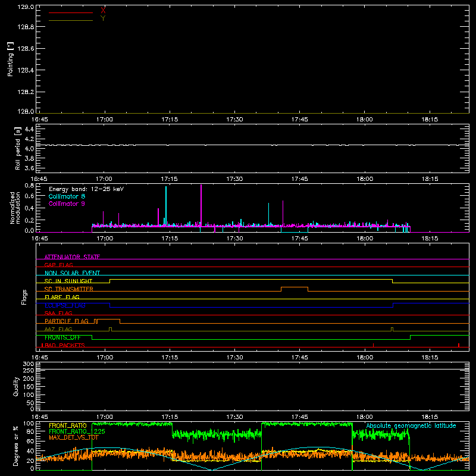This screenshot has height=476, width=476.
Task: Select the 'Y' legend label
Action: 103,18
